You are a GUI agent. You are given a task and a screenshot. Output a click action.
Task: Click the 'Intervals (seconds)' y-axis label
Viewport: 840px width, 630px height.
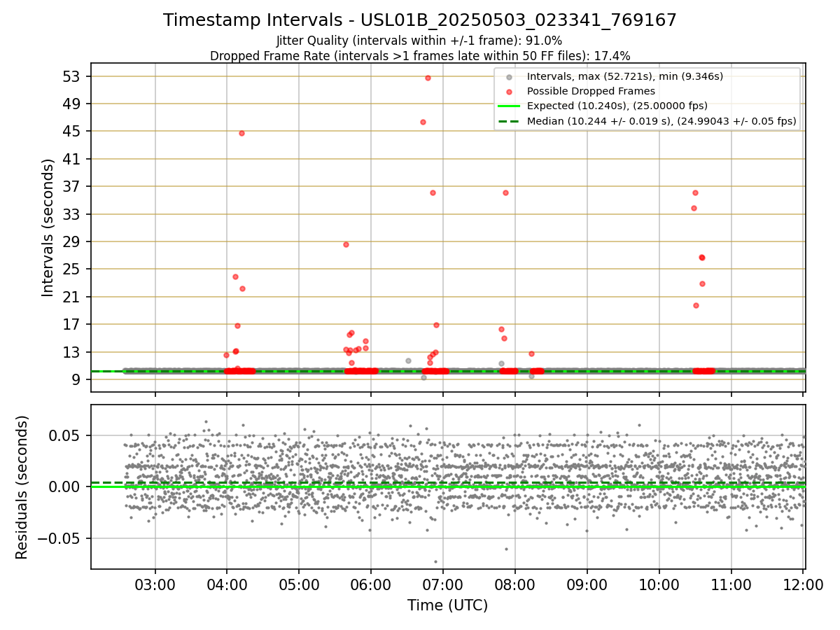click(x=48, y=227)
